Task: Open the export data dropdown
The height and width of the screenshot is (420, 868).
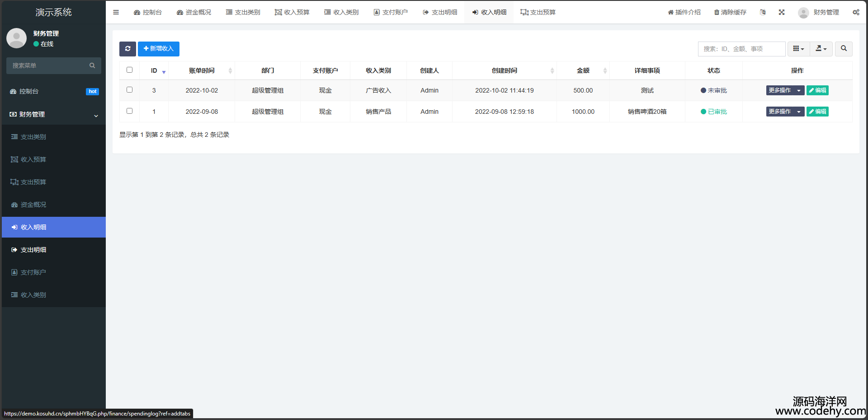Action: click(821, 49)
